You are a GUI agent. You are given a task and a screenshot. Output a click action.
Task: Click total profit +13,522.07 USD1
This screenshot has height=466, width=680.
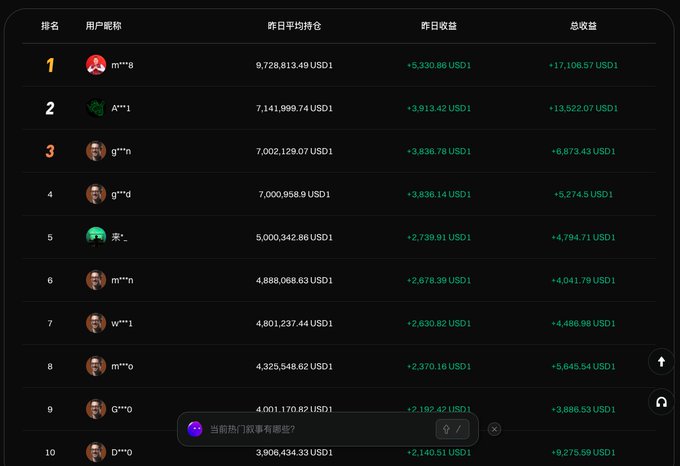click(583, 108)
